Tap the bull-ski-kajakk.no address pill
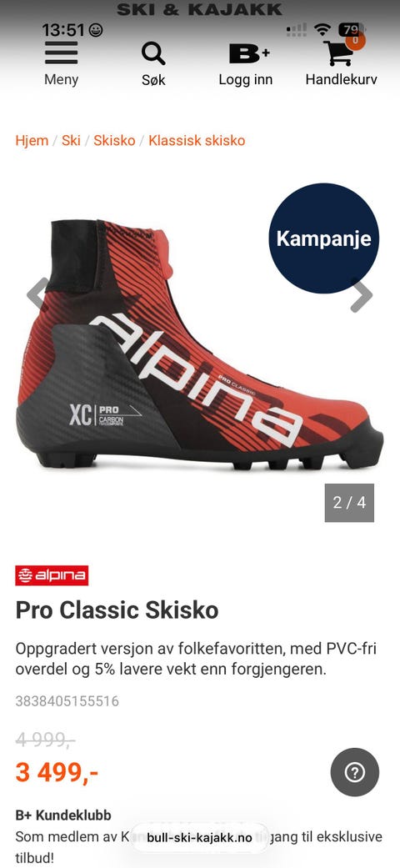Viewport: 400px width, 868px height. [x=200, y=837]
